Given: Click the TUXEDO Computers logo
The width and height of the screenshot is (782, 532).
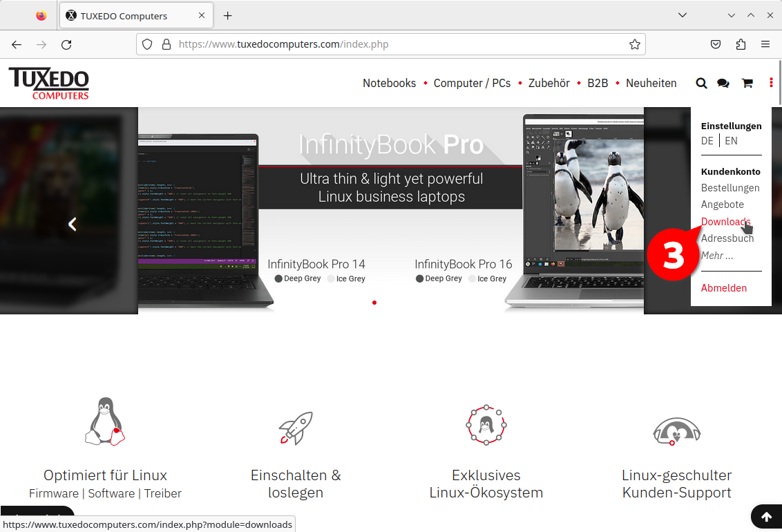Looking at the screenshot, I should click(x=49, y=84).
